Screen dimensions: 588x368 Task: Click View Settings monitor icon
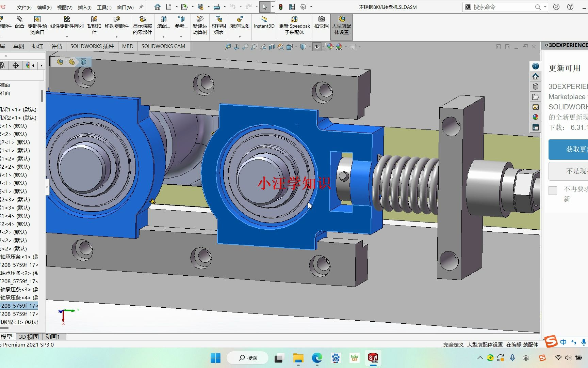(353, 47)
